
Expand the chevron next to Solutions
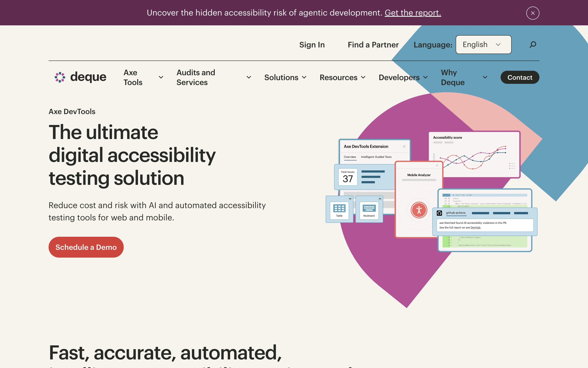pyautogui.click(x=304, y=77)
